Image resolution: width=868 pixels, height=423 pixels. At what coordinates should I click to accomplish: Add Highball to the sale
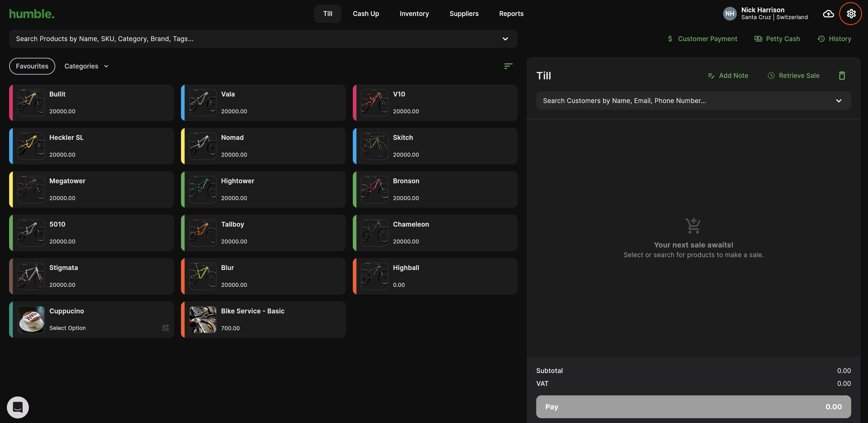(435, 276)
